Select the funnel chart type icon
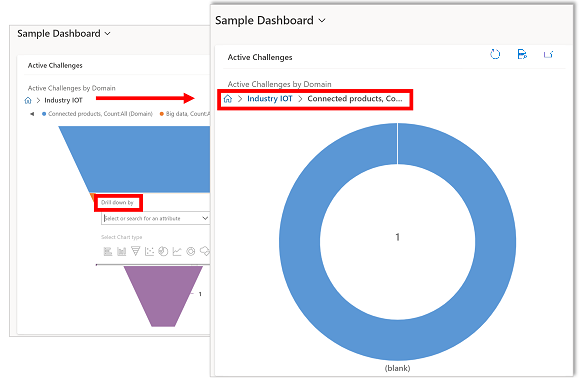 click(x=136, y=251)
